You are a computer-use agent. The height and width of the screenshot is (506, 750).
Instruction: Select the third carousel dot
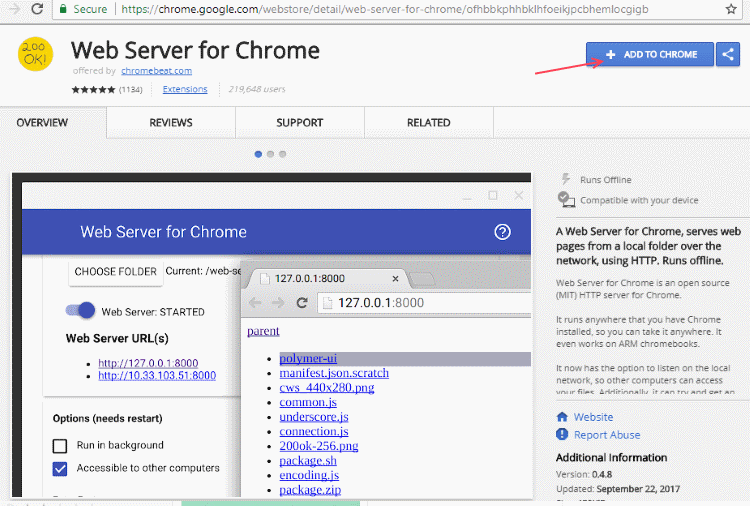pos(283,154)
